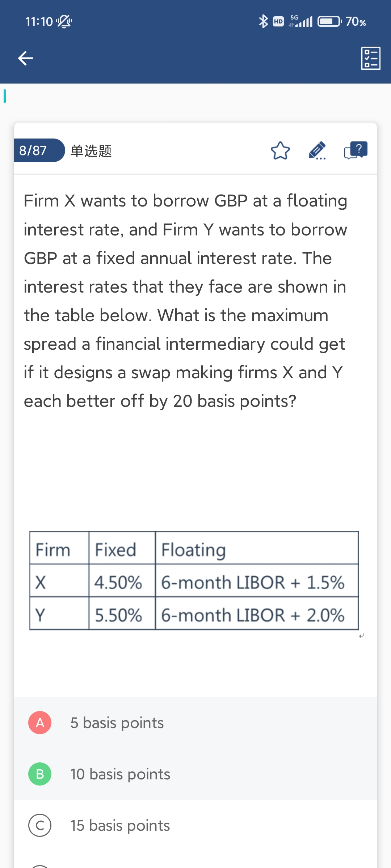The image size is (391, 868).
Task: Tap the back arrow icon
Action: pyautogui.click(x=25, y=58)
